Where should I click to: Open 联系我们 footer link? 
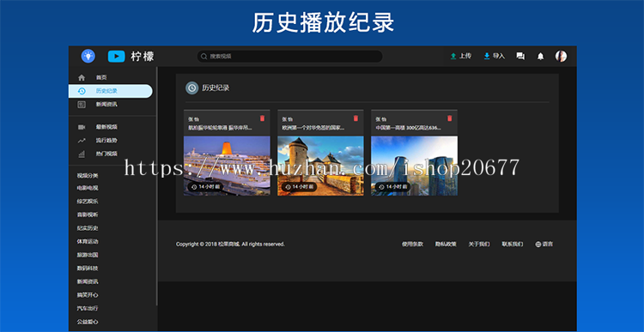[x=512, y=244]
